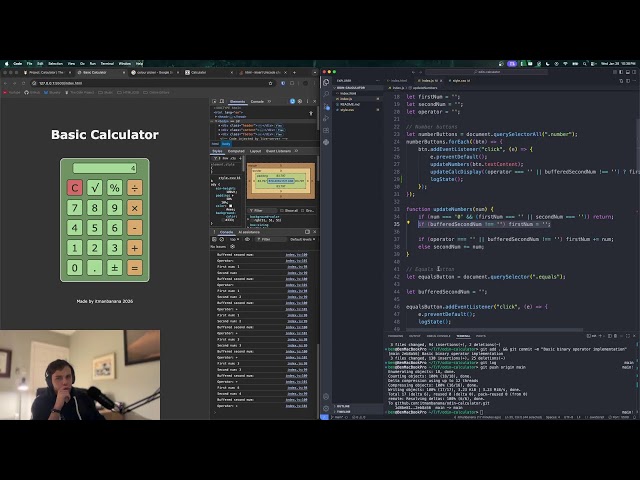Toggle :hov element state button
Screen dimensions: 640x480
coord(225,158)
